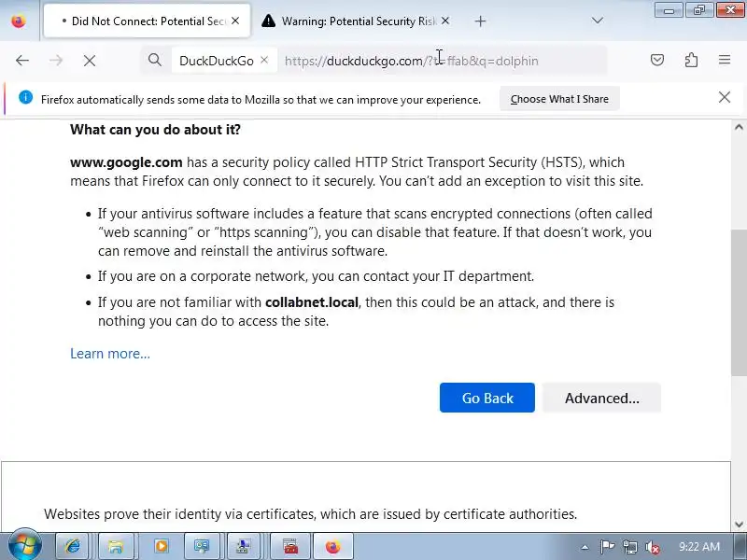This screenshot has width=747, height=560.
Task: Open the network status tray icon
Action: [x=629, y=547]
